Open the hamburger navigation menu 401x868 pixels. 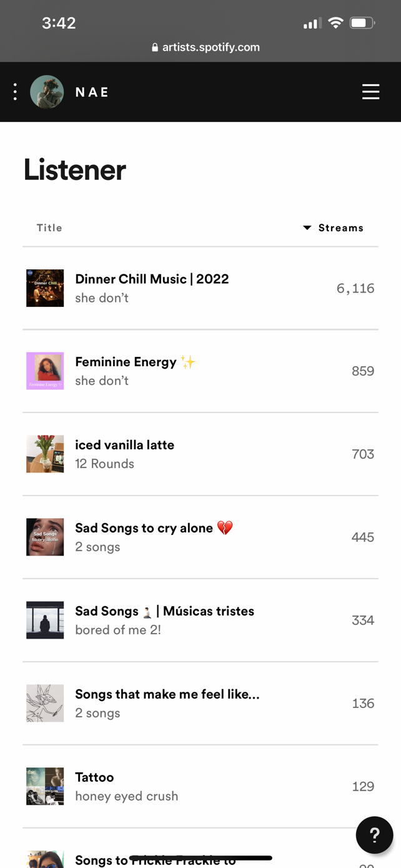(370, 92)
